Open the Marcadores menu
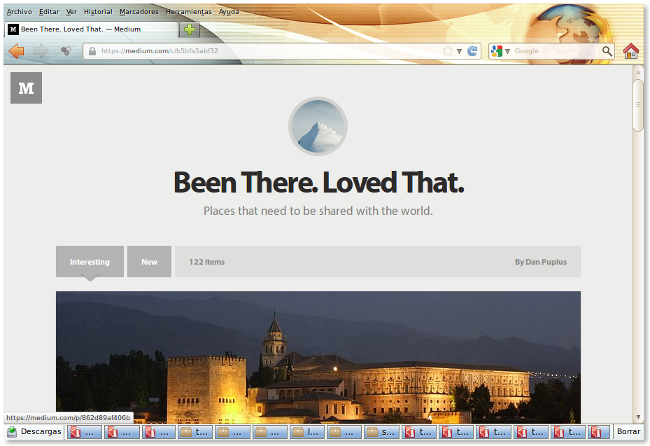650x446 pixels. [139, 12]
